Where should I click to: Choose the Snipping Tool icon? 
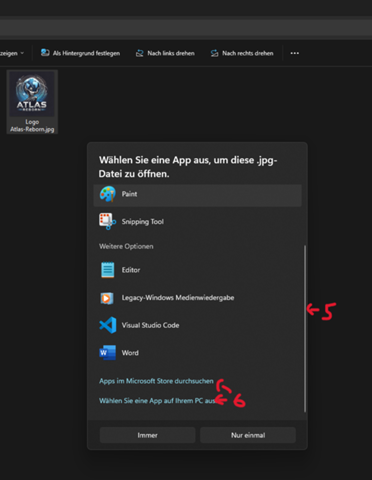tap(107, 222)
